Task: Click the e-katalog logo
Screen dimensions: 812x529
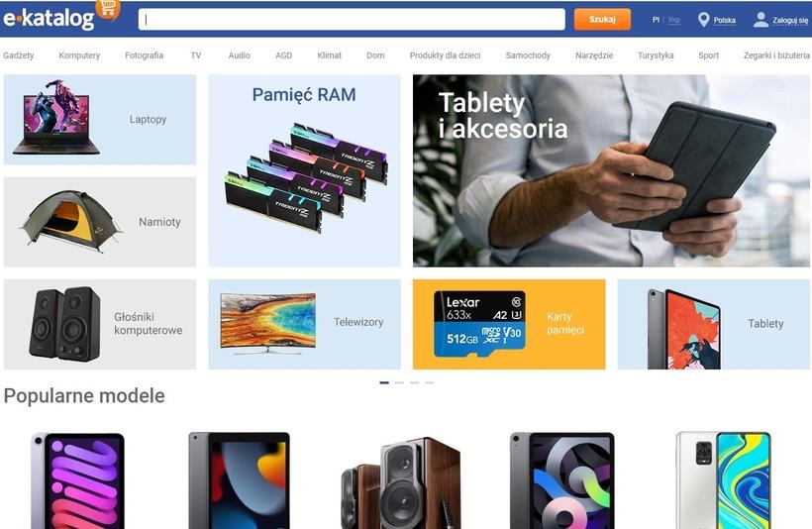Action: pyautogui.click(x=49, y=19)
